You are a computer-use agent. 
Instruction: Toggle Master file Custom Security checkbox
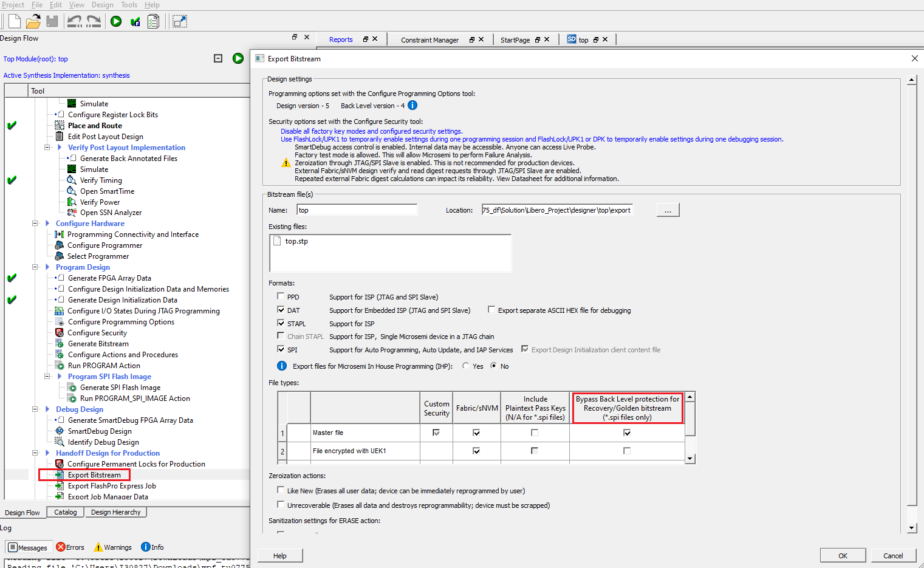[x=436, y=433]
